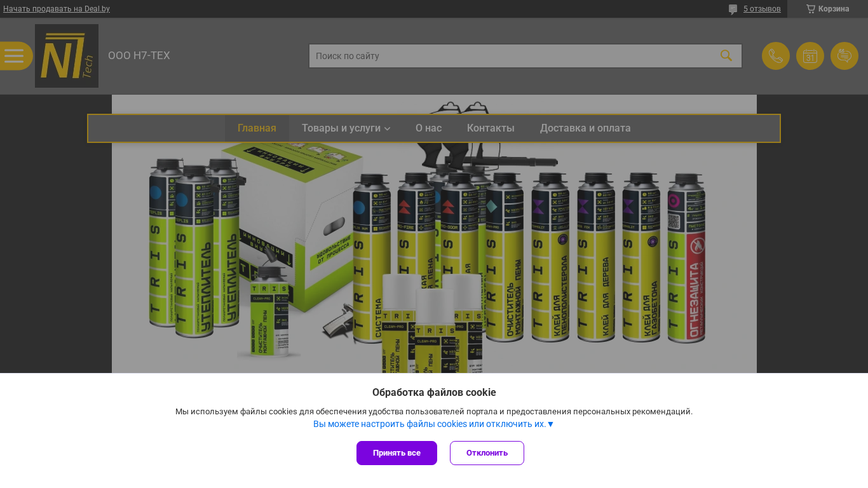This screenshot has width=868, height=488.
Task: Open the calendar schedule icon
Action: [810, 56]
